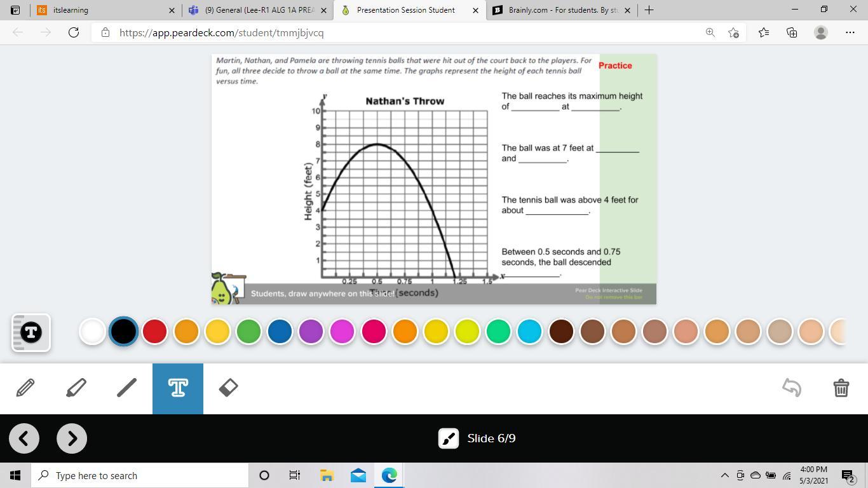The image size is (868, 488).
Task: Open the browser profile menu
Action: pyautogui.click(x=821, y=32)
